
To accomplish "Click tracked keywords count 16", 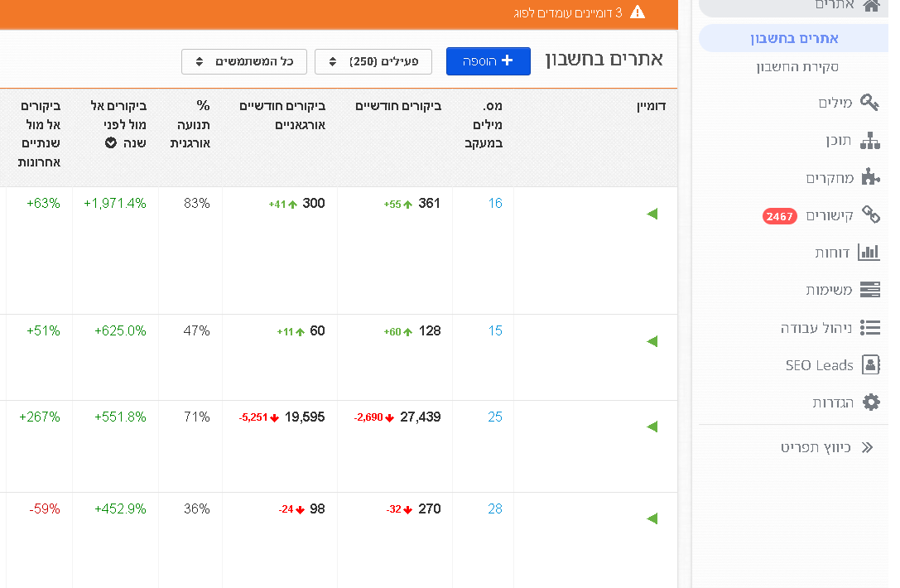I will tap(495, 203).
